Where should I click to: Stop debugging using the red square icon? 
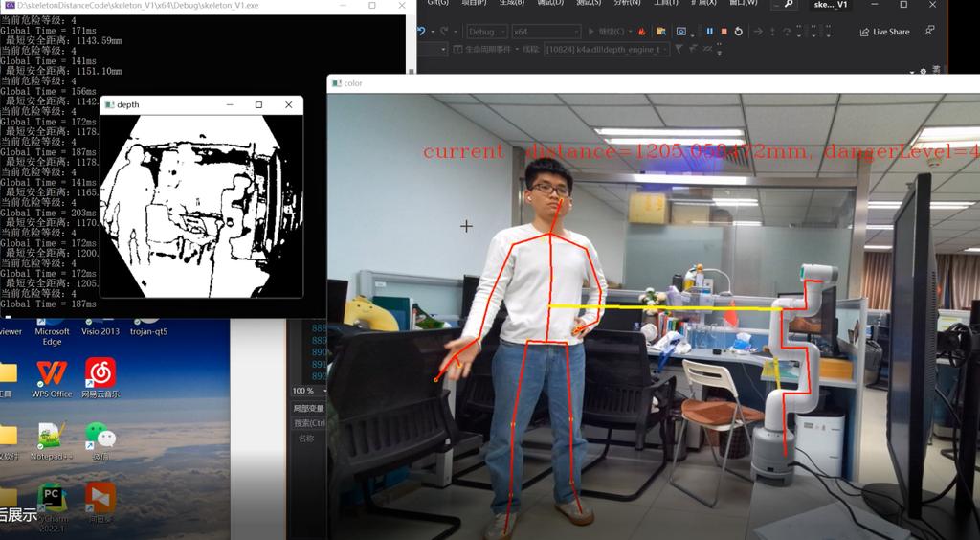(x=724, y=32)
